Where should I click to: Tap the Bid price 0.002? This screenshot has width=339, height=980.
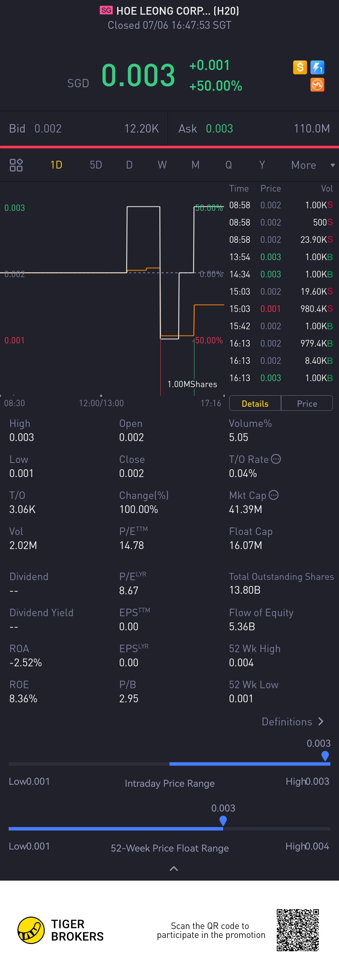(x=48, y=128)
